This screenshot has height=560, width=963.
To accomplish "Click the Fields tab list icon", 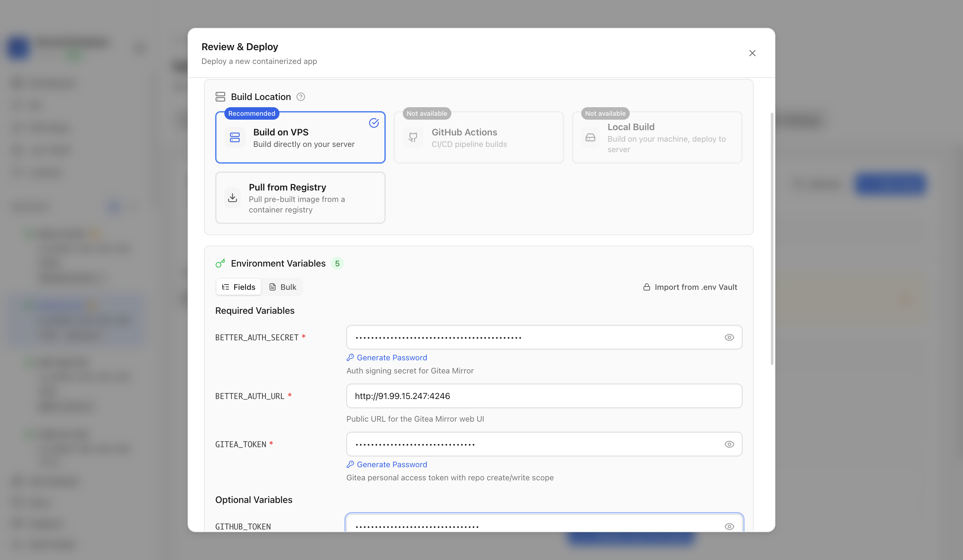I will [225, 287].
